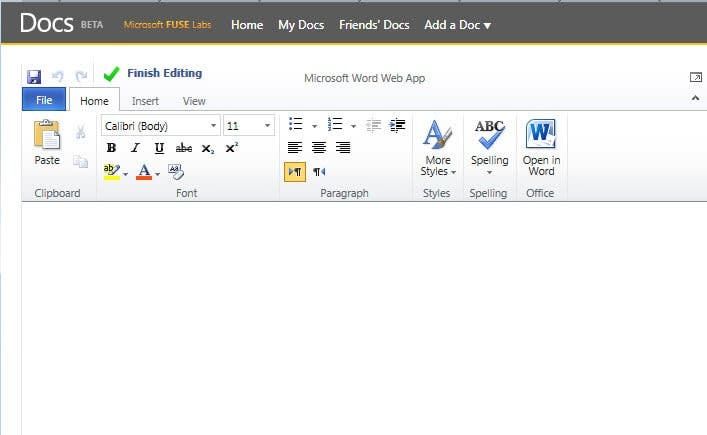
Task: Switch to the Home ribbon tab
Action: 94,101
